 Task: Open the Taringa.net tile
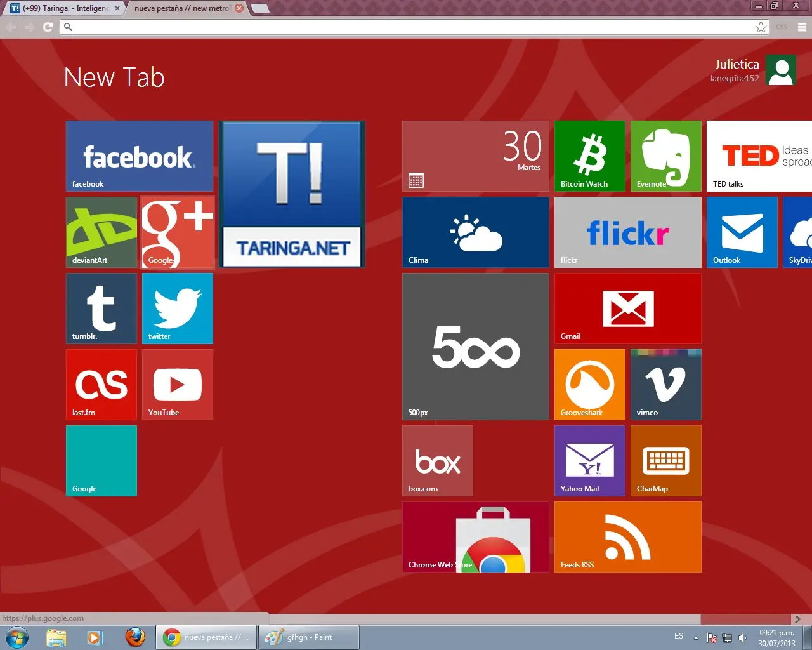[x=292, y=194]
